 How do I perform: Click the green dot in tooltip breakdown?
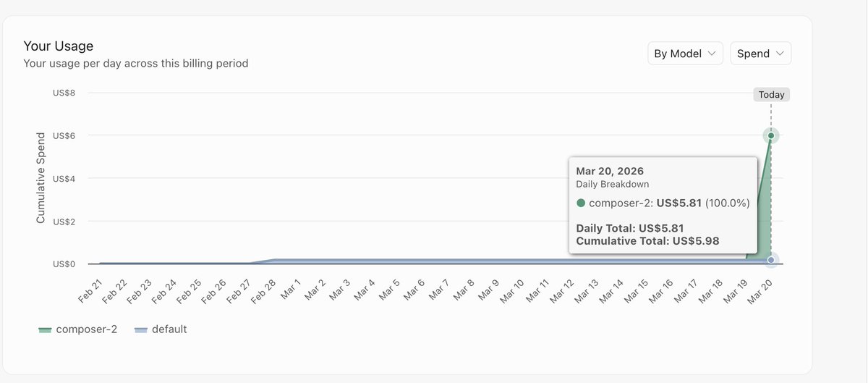581,203
